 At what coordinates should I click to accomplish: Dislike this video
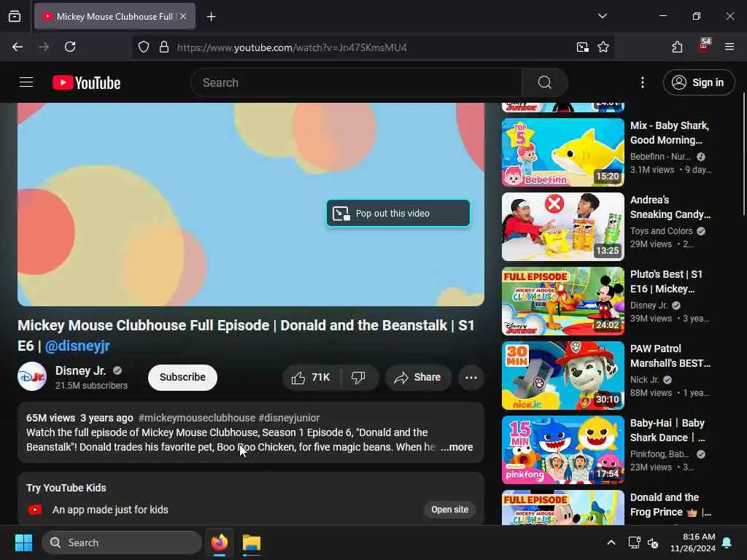(x=359, y=378)
